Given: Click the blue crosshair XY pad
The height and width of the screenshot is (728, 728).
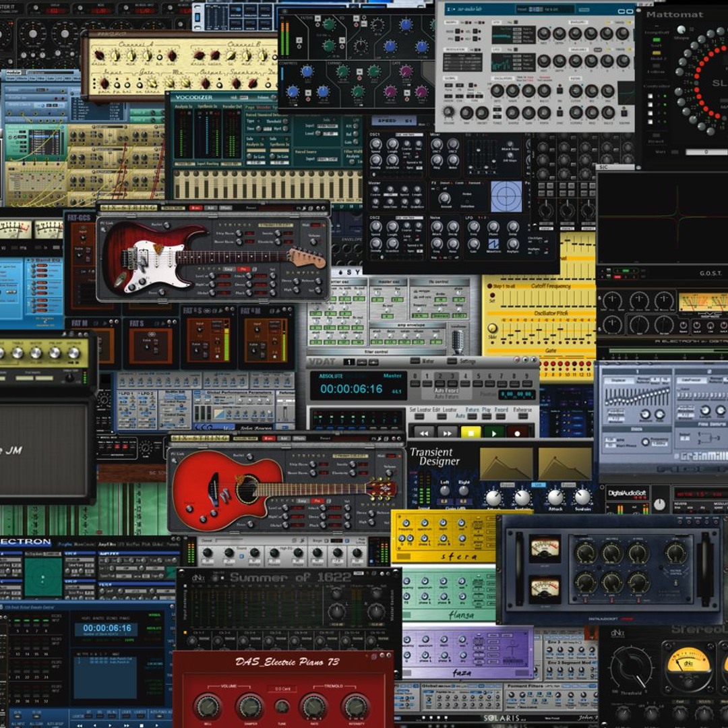Looking at the screenshot, I should tap(506, 196).
